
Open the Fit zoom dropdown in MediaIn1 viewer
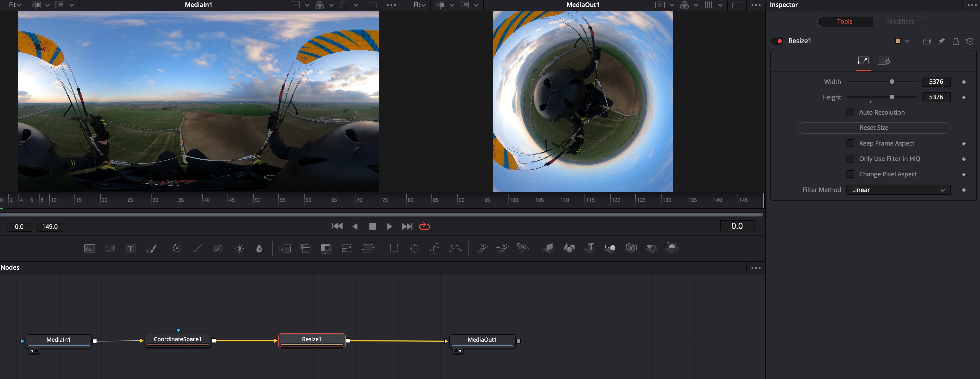click(14, 5)
